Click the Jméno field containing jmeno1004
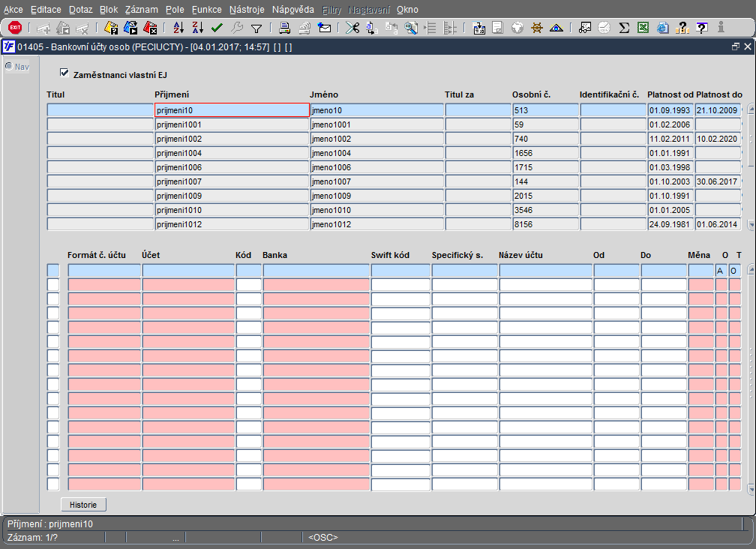The image size is (756, 549). tap(376, 153)
